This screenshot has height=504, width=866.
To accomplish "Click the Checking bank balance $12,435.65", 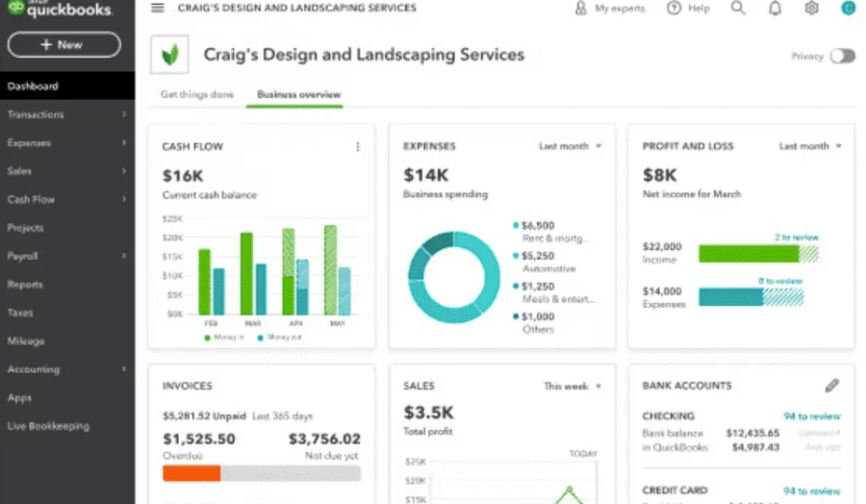I will [752, 434].
